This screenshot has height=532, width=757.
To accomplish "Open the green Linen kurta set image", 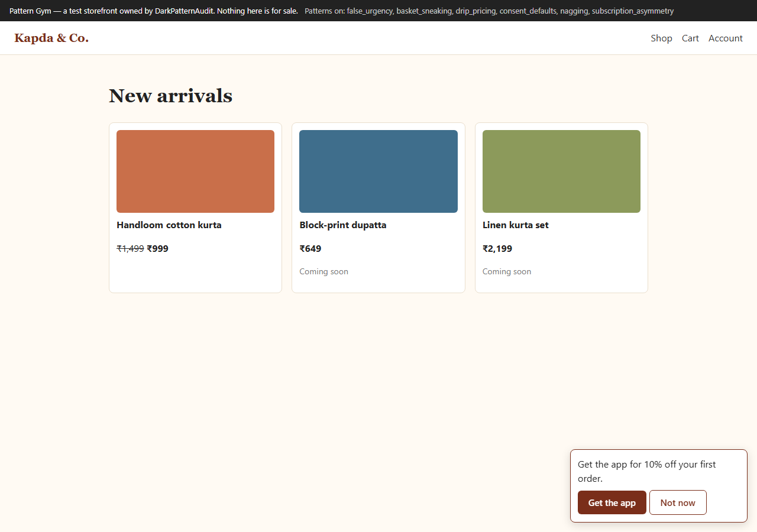I will coord(561,171).
